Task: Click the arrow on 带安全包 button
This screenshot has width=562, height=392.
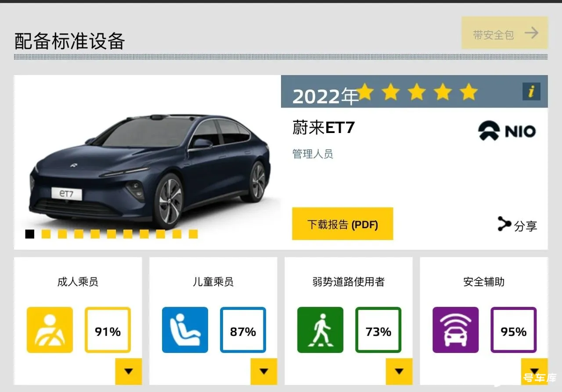Action: [x=531, y=33]
